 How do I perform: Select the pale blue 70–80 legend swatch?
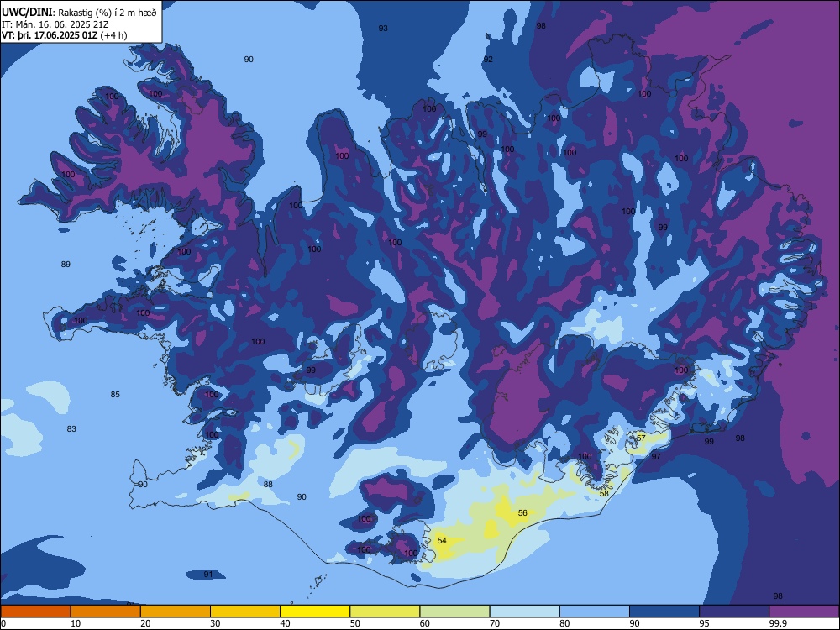click(524, 612)
